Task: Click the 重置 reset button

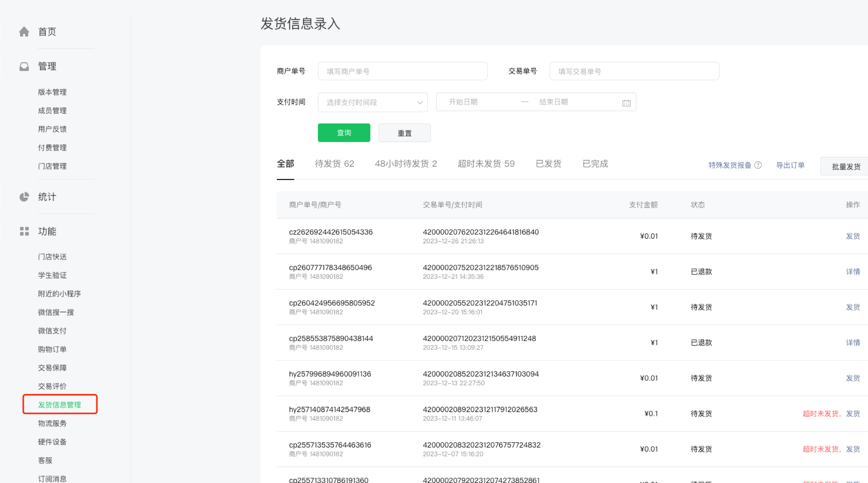Action: tap(404, 132)
